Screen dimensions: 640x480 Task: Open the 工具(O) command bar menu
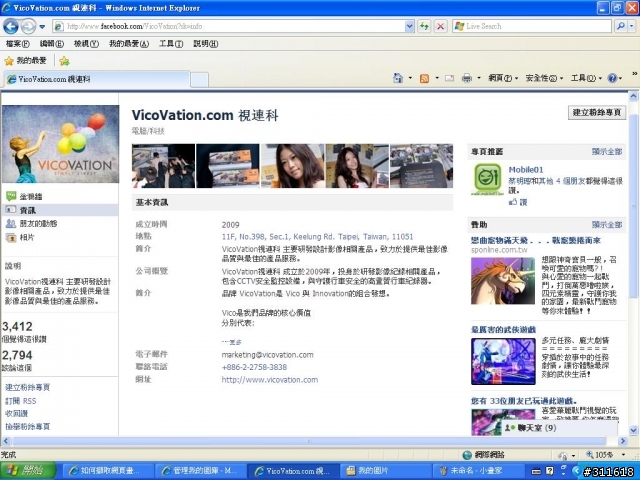pos(586,78)
